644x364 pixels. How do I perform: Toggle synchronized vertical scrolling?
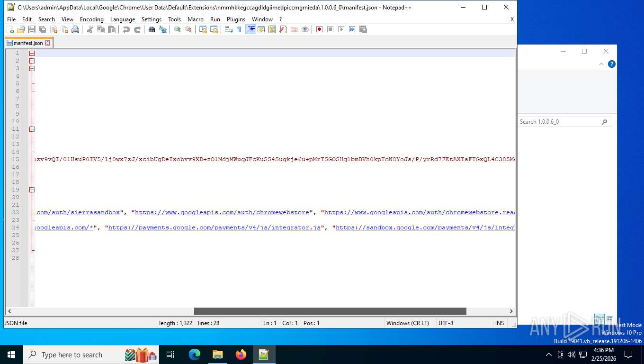pyautogui.click(x=203, y=29)
